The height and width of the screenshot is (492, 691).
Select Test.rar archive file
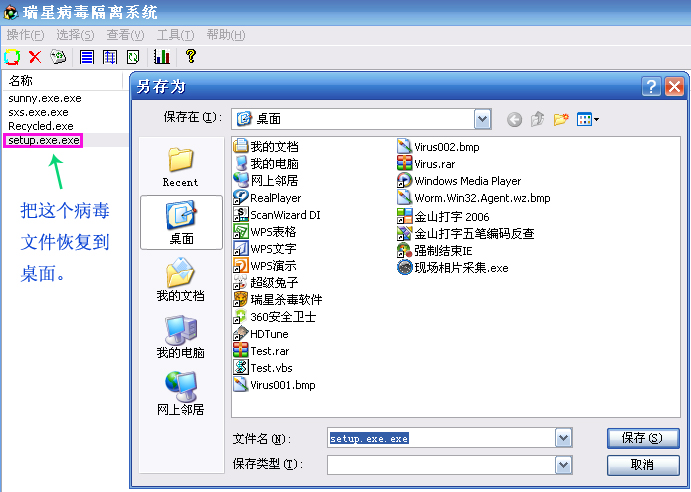[261, 351]
